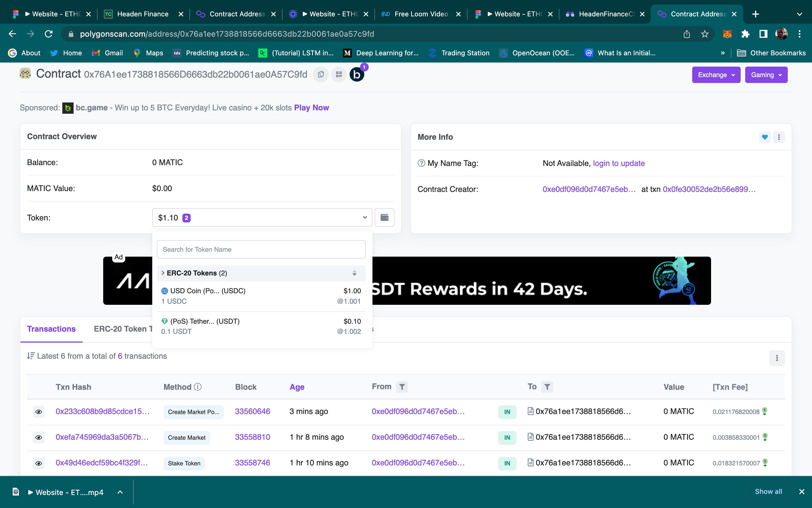This screenshot has height=508, width=812.
Task: Share this page using share icon
Action: pyautogui.click(x=687, y=34)
